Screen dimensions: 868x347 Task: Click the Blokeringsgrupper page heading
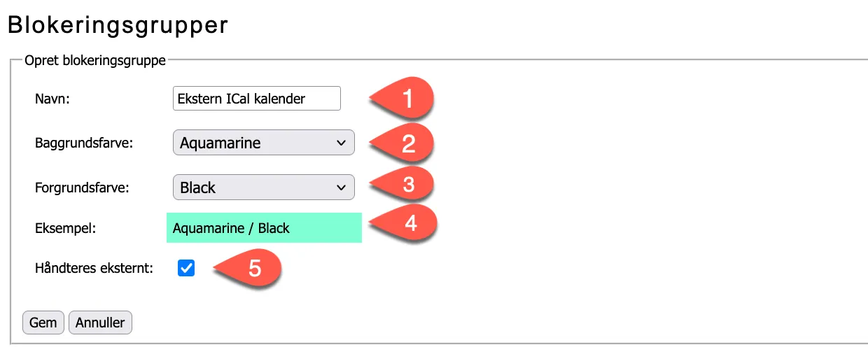tap(118, 25)
